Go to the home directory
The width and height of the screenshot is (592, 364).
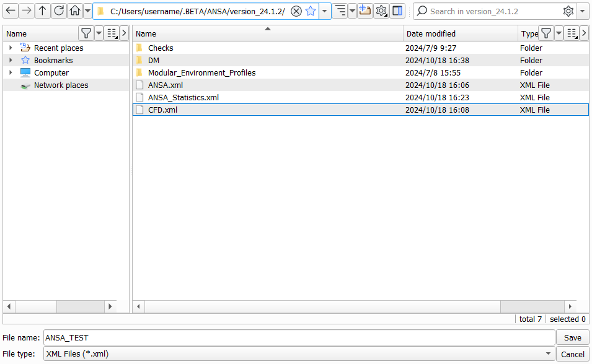[x=75, y=11]
